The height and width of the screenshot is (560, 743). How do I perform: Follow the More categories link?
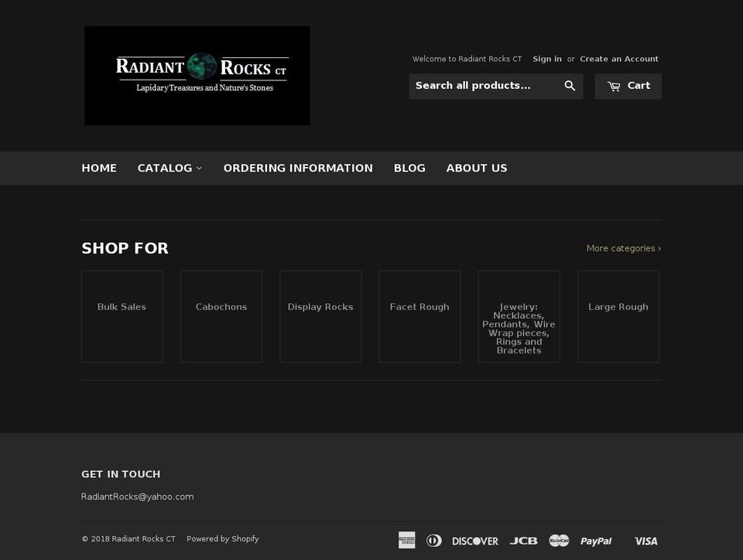coord(624,248)
